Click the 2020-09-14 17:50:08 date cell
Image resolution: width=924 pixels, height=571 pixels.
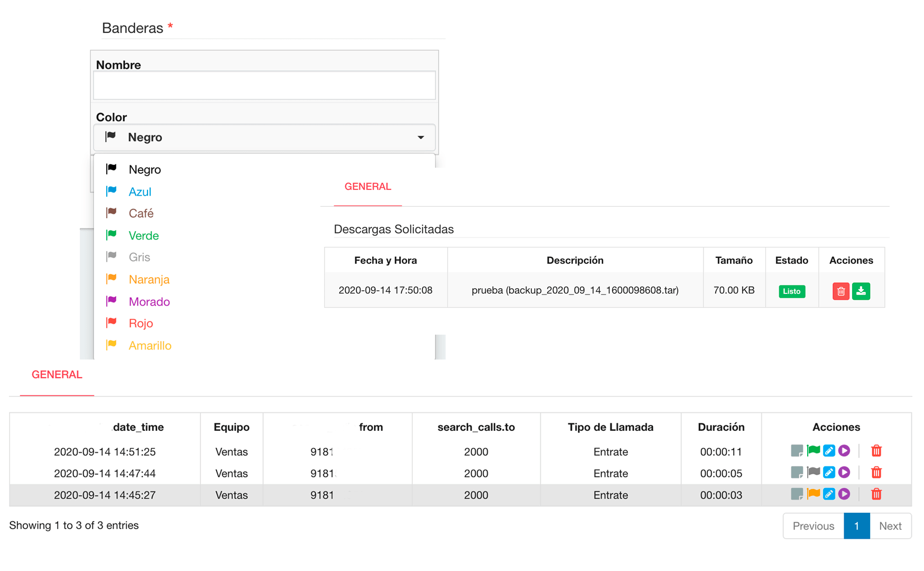385,290
